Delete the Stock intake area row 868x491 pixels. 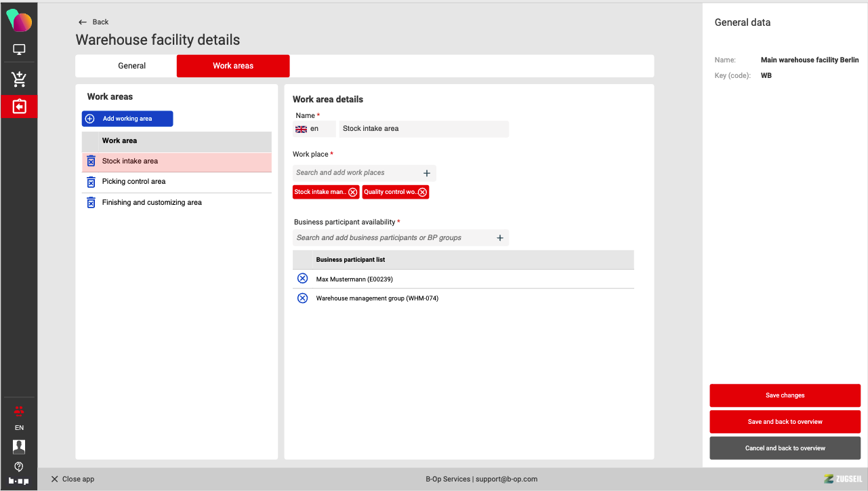[91, 161]
